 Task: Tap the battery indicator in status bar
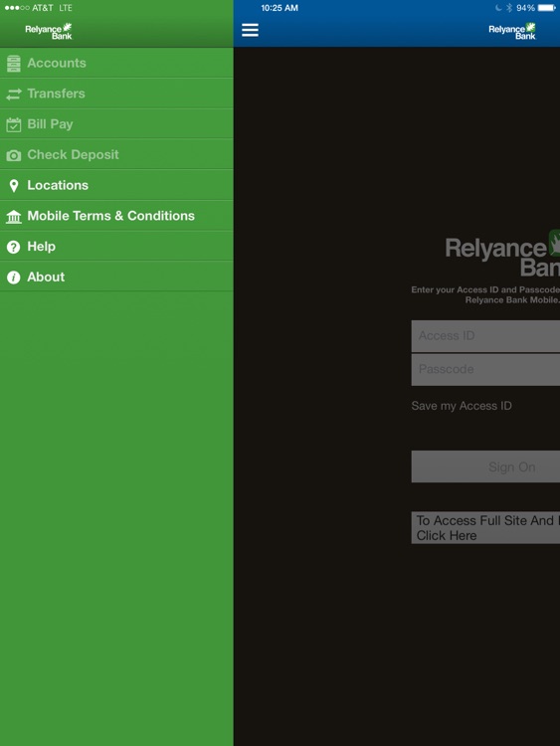coord(547,8)
